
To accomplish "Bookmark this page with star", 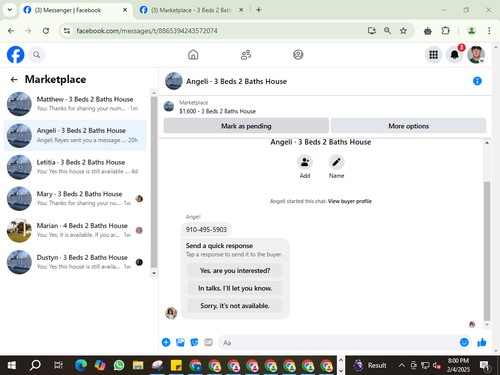I will (403, 31).
